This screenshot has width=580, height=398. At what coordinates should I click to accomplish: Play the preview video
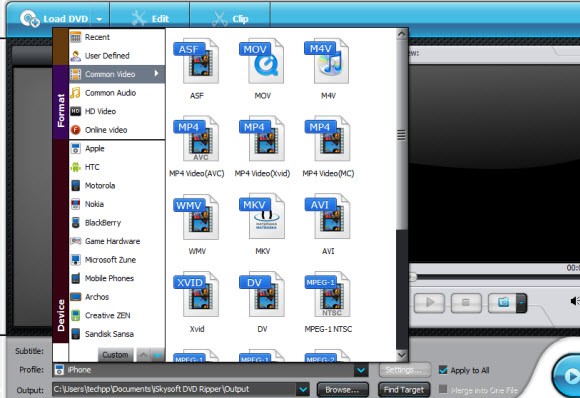pos(429,303)
